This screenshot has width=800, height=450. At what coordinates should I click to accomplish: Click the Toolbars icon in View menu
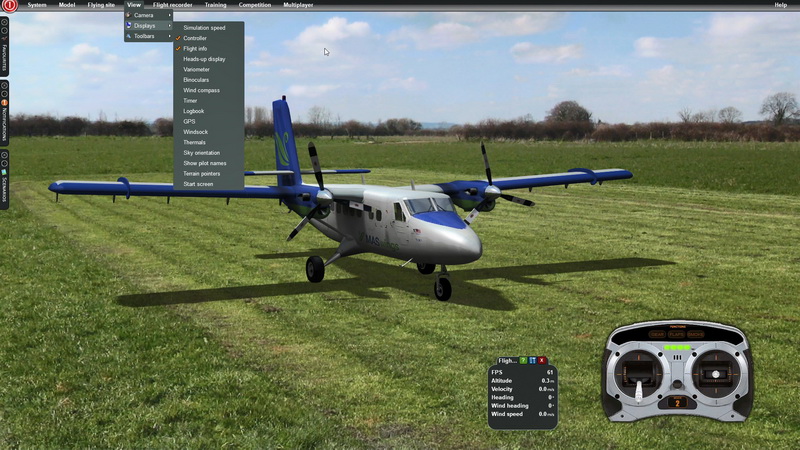129,36
